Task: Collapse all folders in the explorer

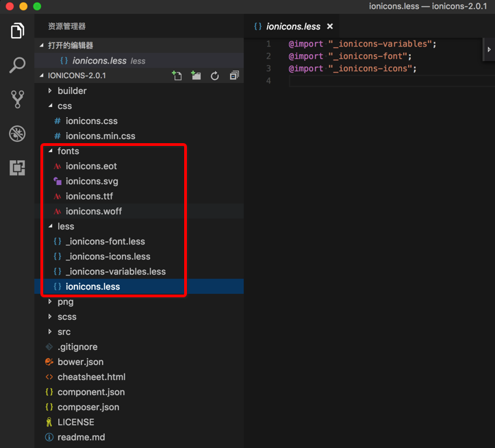Action: (234, 76)
